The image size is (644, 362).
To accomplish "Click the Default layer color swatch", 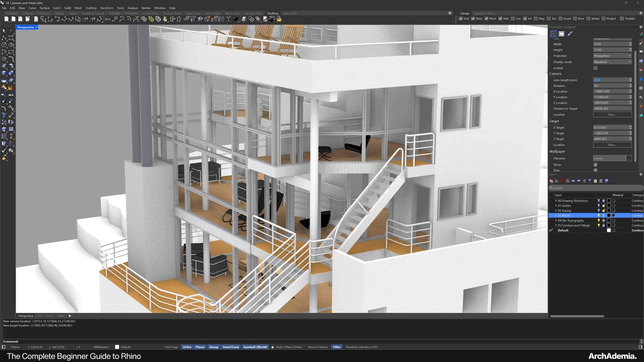I will pyautogui.click(x=609, y=231).
